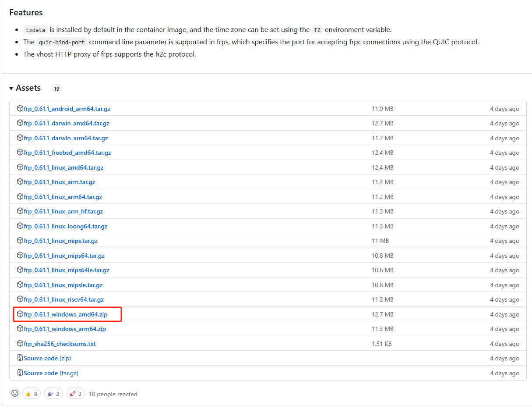Click package icon next to frp_0.61.1_windows_amd64.zip
Image resolution: width=532 pixels, height=409 pixels.
(20, 314)
